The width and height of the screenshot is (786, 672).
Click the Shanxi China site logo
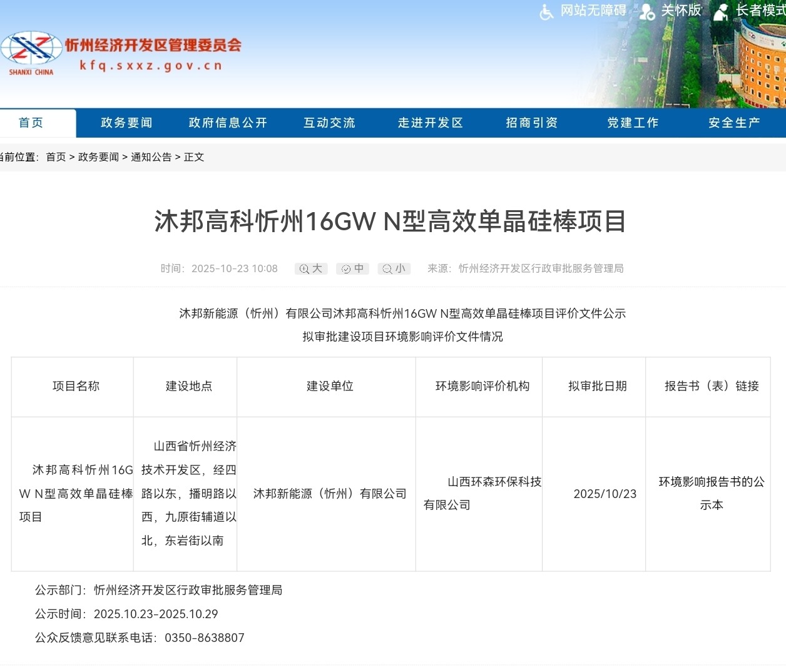(x=31, y=53)
